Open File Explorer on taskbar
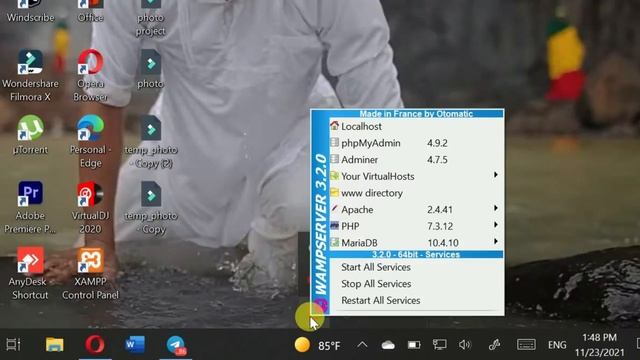Viewport: 640px width, 360px height. tap(54, 345)
